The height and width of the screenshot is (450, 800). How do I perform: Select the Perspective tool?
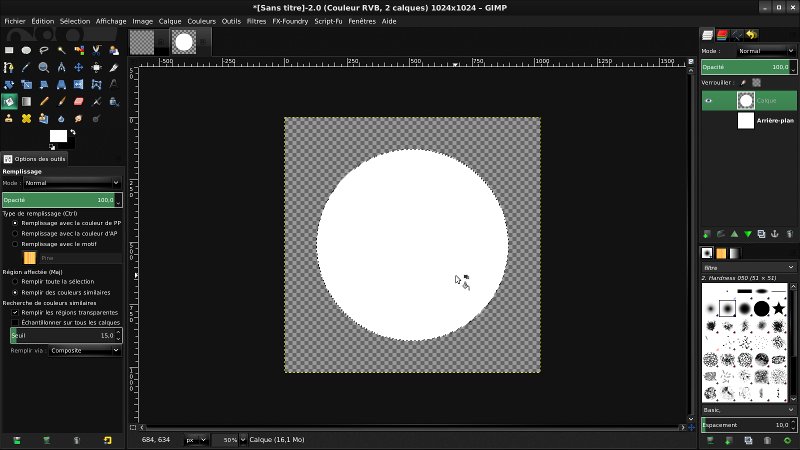[61, 85]
